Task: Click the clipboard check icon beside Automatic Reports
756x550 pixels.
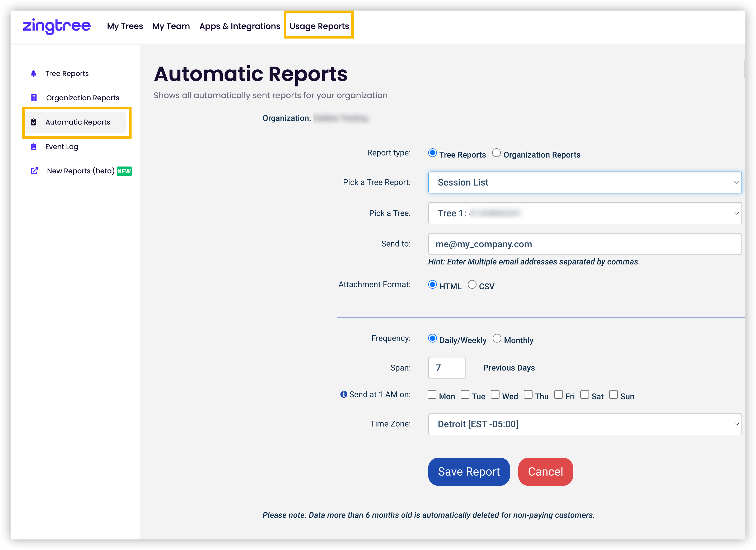Action: coord(33,122)
